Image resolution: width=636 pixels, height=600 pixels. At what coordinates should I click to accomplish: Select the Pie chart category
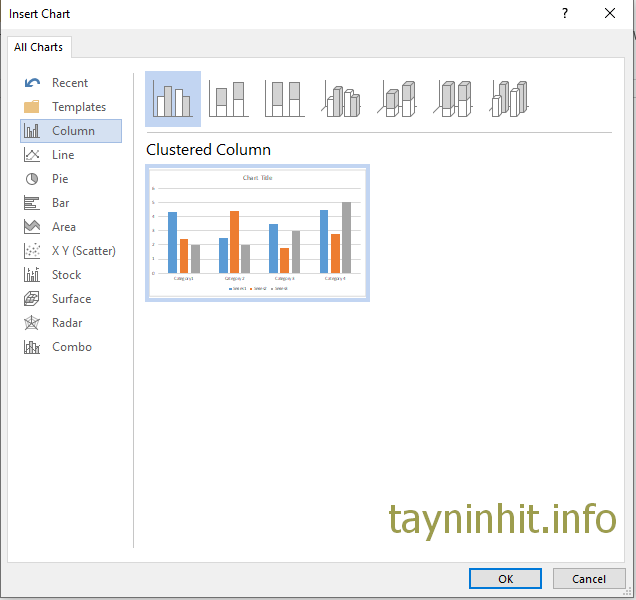point(60,179)
